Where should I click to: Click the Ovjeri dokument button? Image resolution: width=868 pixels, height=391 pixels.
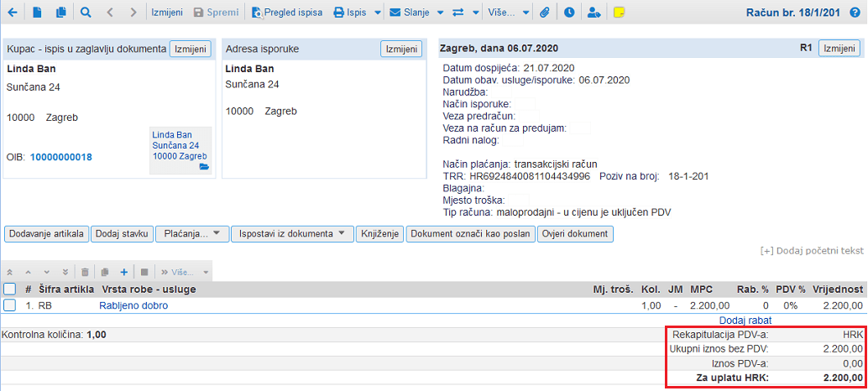click(576, 234)
